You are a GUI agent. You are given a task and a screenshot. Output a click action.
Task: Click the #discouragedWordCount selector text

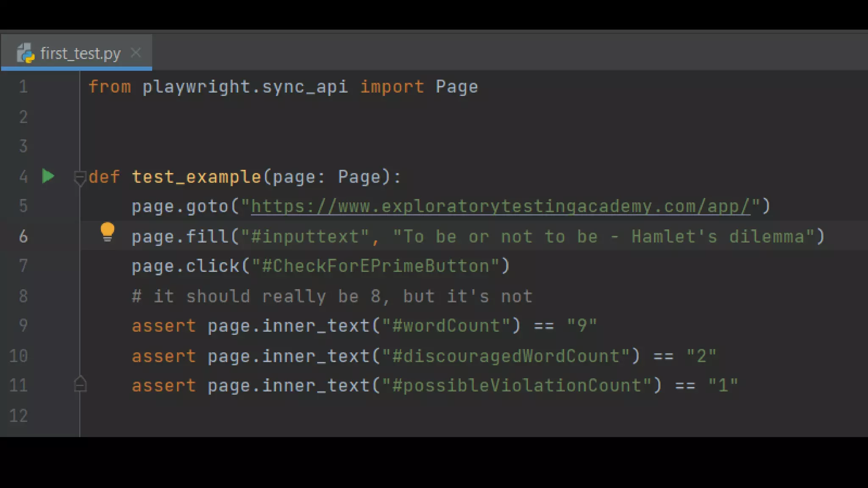(506, 356)
